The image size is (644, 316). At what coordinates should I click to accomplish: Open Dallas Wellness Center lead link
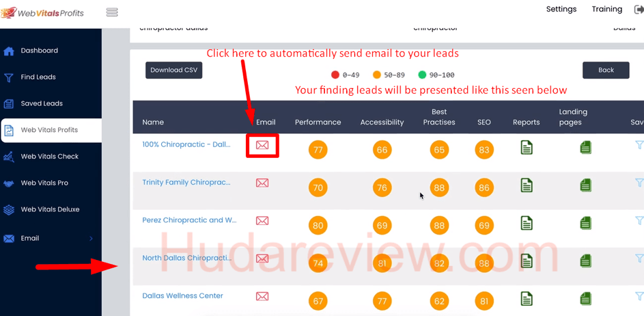(183, 296)
